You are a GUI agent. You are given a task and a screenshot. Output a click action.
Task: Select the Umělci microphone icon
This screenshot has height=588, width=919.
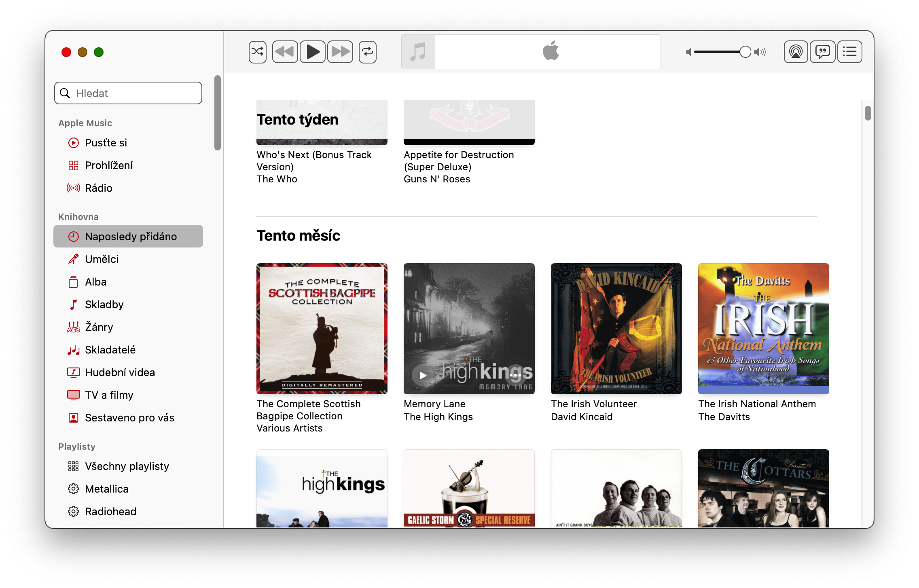tap(74, 259)
